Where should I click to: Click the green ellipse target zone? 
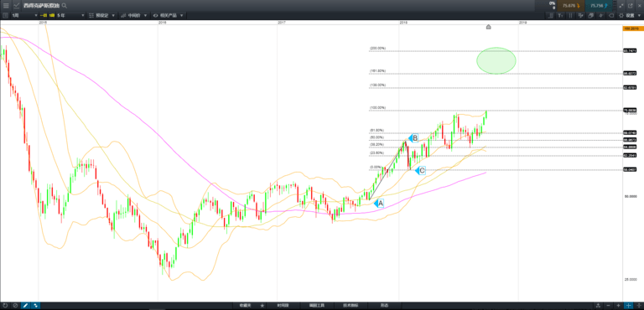(496, 60)
